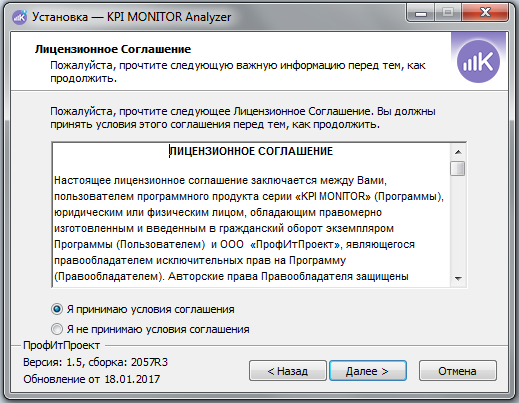Go back with the '< Назад' button
This screenshot has height=403, width=519.
click(288, 371)
